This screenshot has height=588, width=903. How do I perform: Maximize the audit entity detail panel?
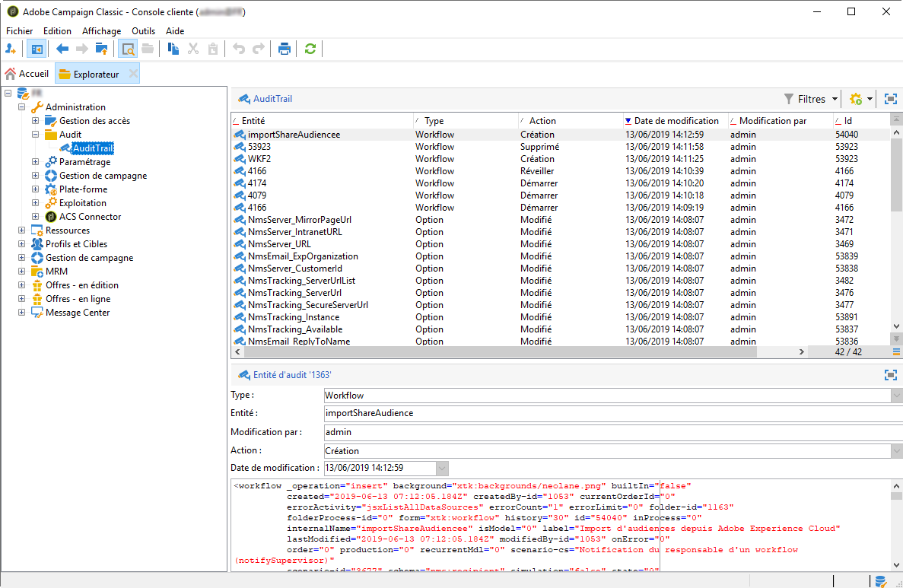tap(890, 375)
